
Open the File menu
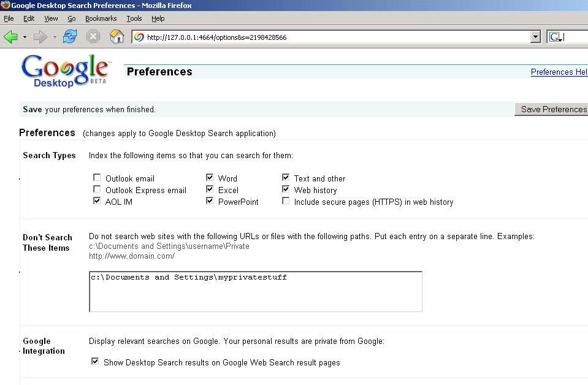tap(9, 18)
